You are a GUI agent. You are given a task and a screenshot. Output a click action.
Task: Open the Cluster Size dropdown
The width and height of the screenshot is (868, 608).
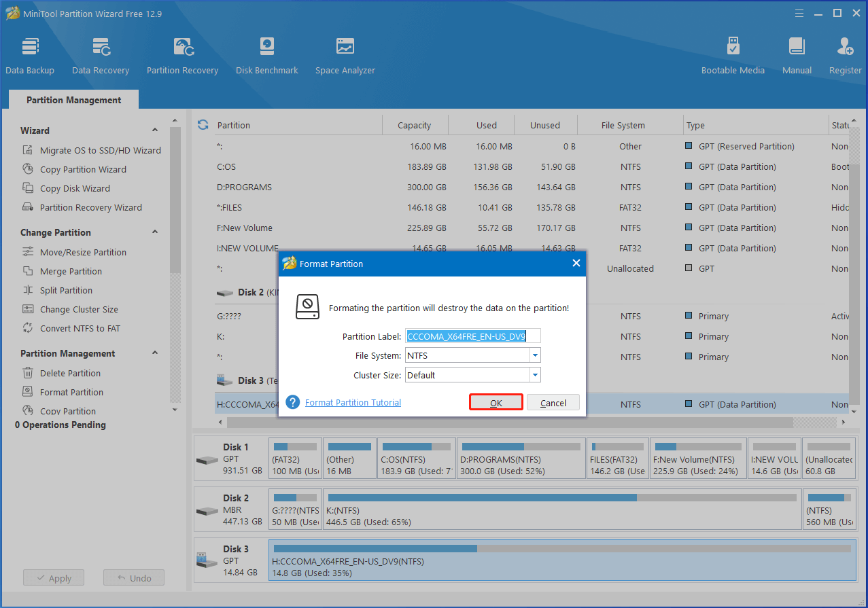point(535,375)
